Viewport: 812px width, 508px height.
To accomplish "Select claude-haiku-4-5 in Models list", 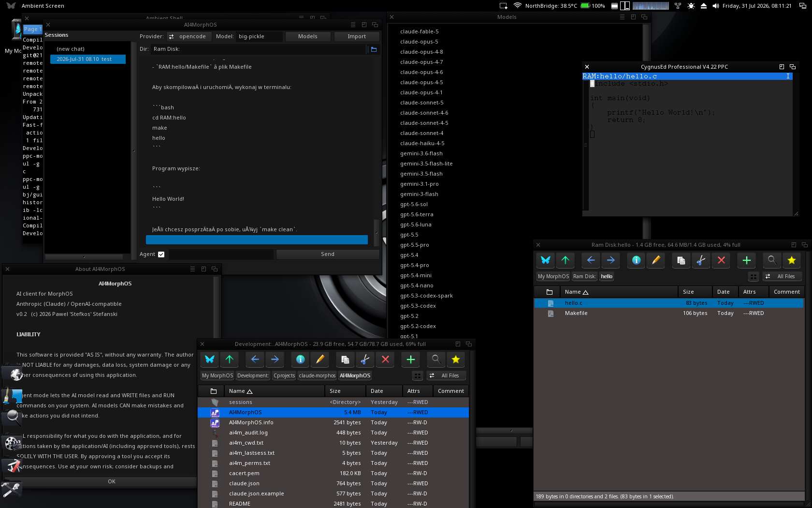I will click(422, 144).
